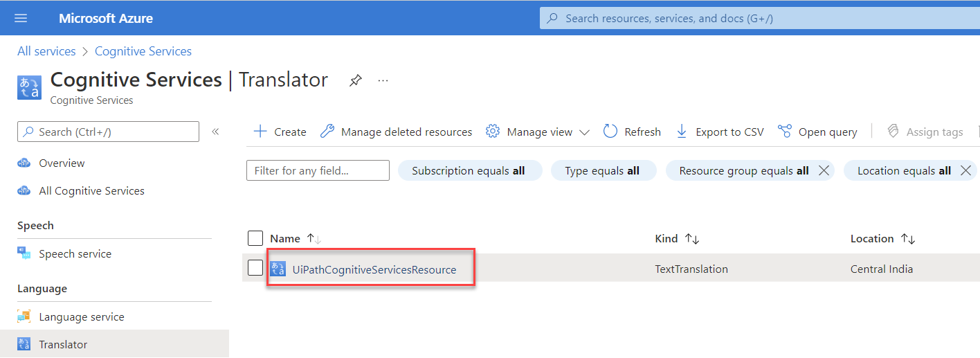Click the Create button label
980x358 pixels.
point(290,132)
